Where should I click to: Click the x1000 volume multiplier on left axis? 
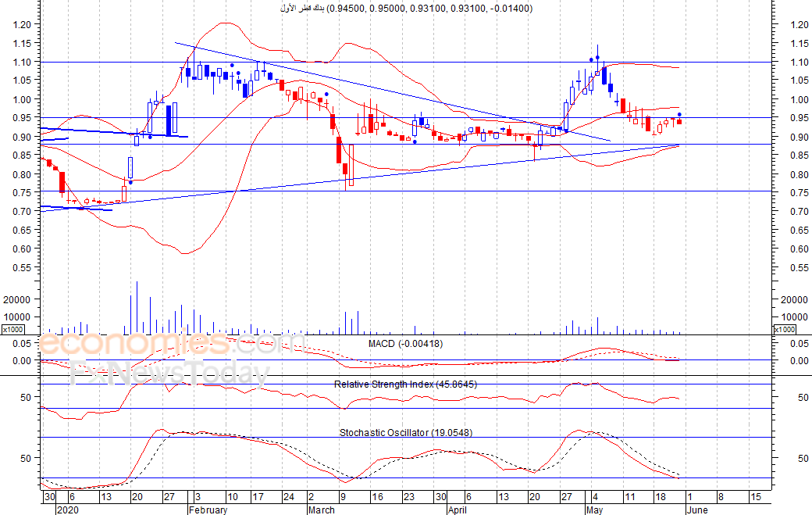12,330
